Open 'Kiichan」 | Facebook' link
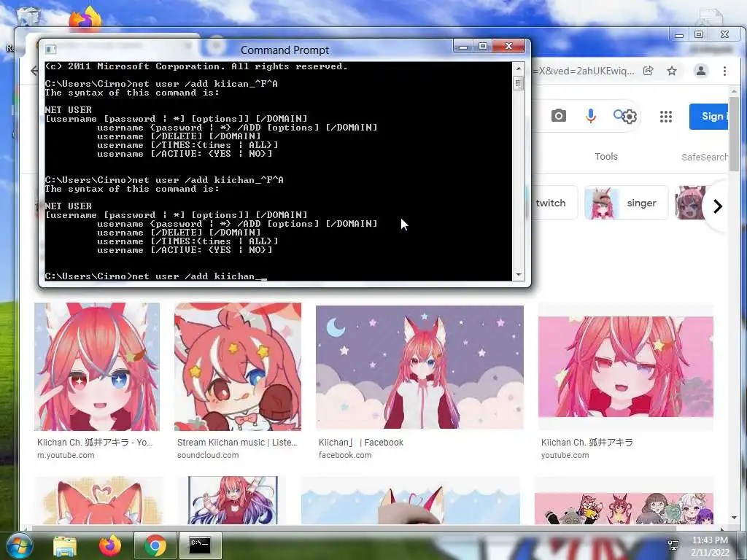 pyautogui.click(x=360, y=443)
